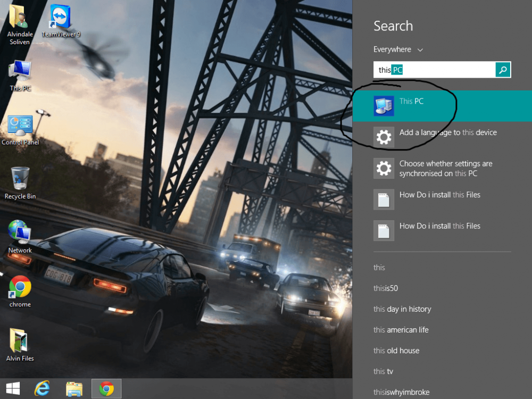Switch to Chrome on the taskbar
The width and height of the screenshot is (532, 399).
106,389
